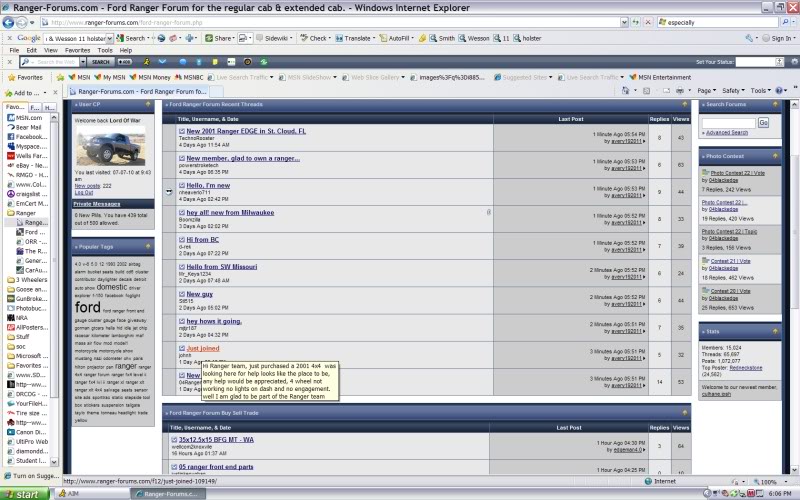Open Suggested Sites dropdown in favorites bar
Screen dimensions: 800x500
(x=551, y=78)
